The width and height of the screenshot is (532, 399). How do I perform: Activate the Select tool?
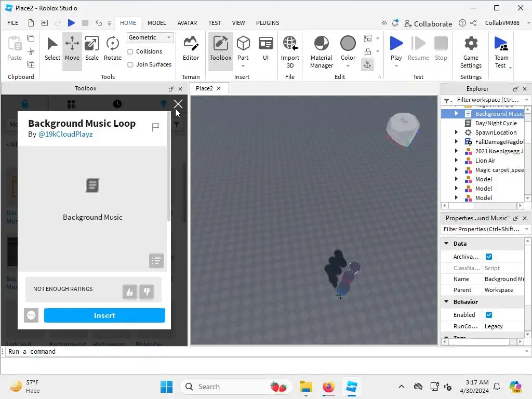[x=52, y=50]
